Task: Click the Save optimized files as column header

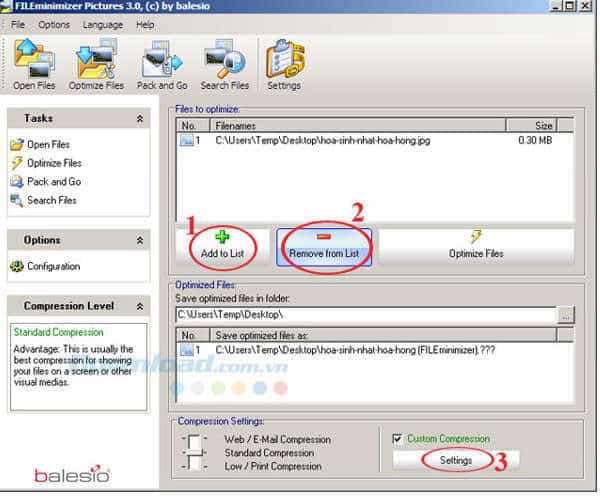Action: pos(383,336)
